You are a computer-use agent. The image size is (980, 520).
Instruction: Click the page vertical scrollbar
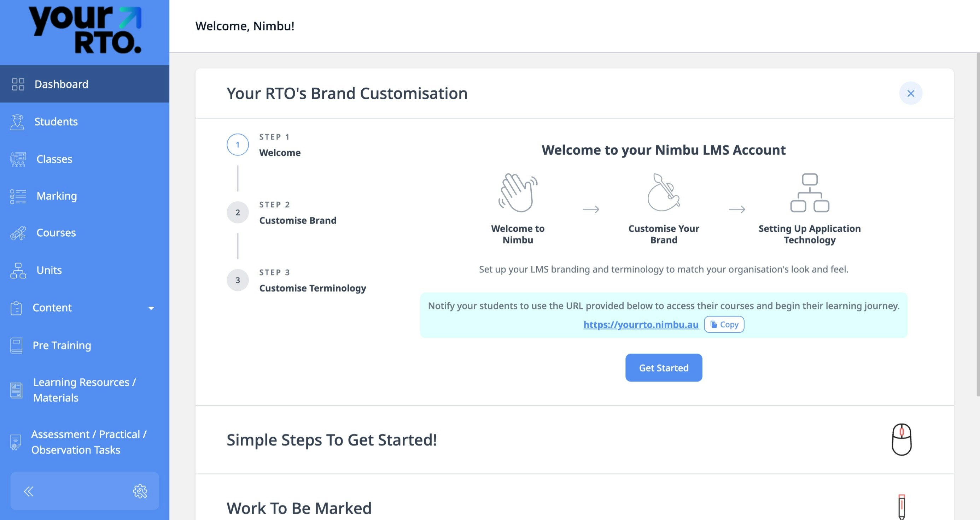pyautogui.click(x=978, y=224)
